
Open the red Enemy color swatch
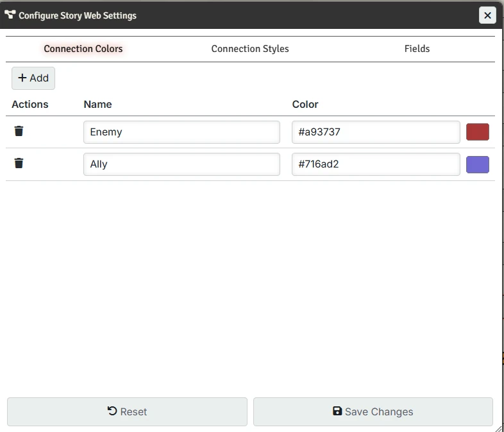pyautogui.click(x=477, y=132)
